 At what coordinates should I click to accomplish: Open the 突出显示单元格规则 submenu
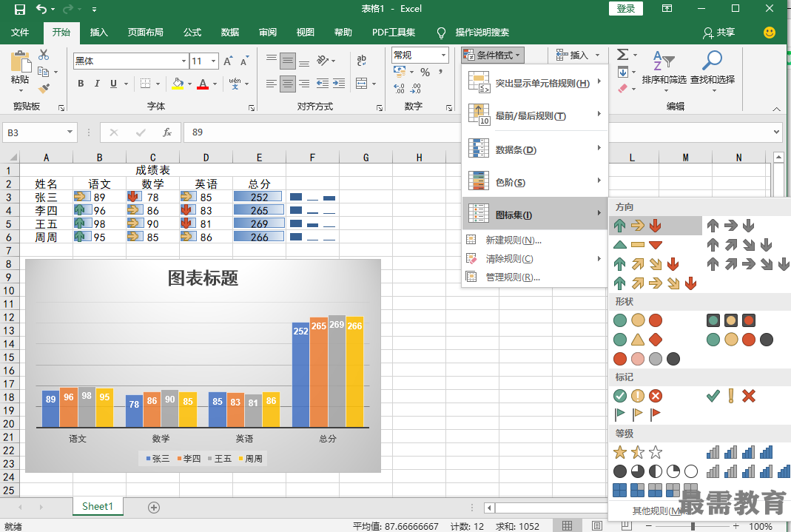click(534, 83)
